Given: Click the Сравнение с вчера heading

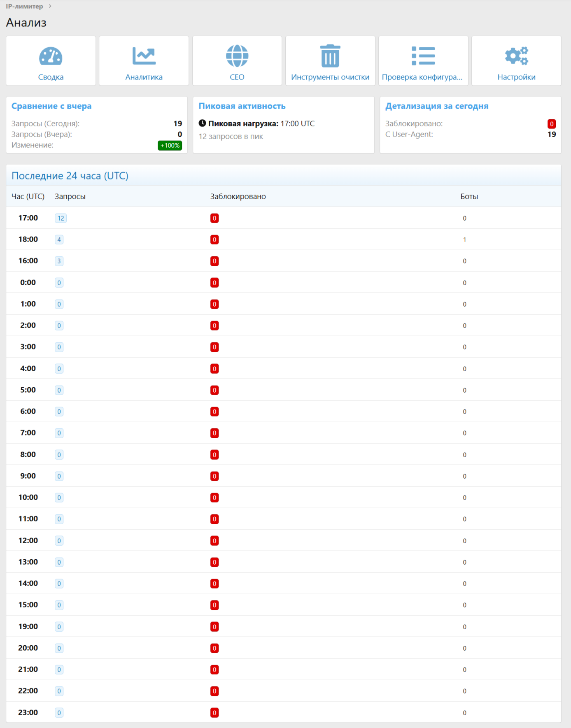Looking at the screenshot, I should pos(51,106).
